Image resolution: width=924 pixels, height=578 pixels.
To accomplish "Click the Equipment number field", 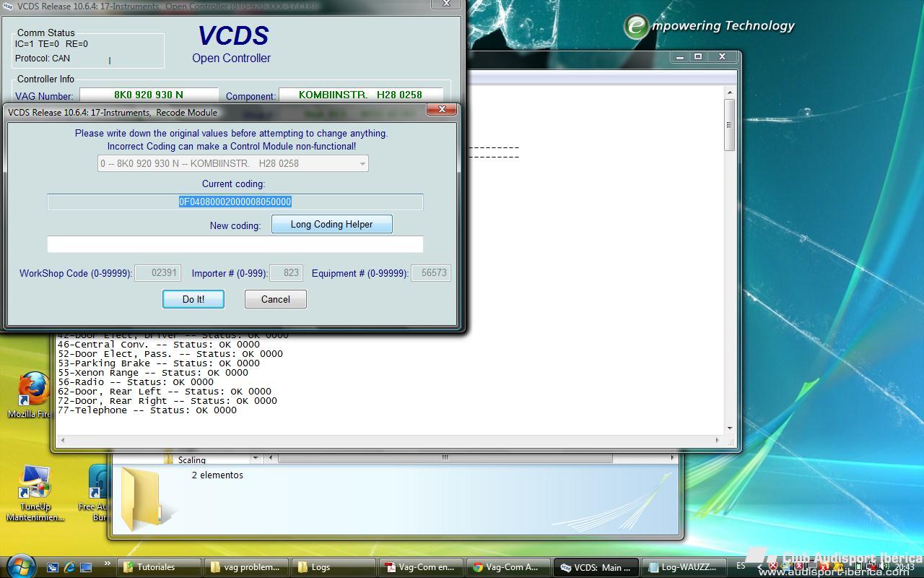I will click(431, 273).
